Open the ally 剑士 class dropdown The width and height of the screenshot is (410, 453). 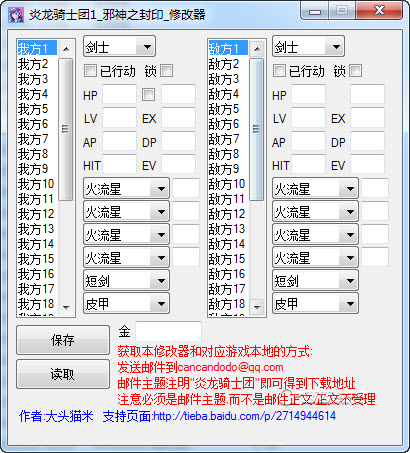click(119, 46)
